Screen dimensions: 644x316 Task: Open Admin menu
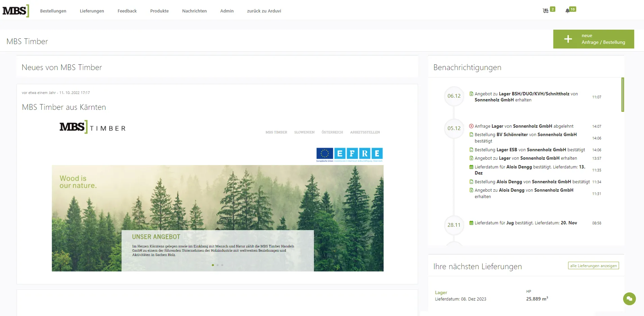pos(227,11)
